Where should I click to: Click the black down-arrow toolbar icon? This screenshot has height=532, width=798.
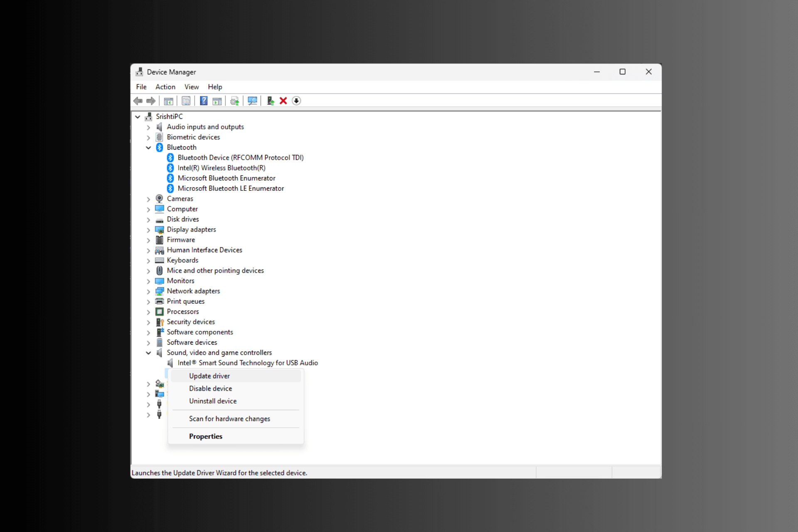[296, 101]
